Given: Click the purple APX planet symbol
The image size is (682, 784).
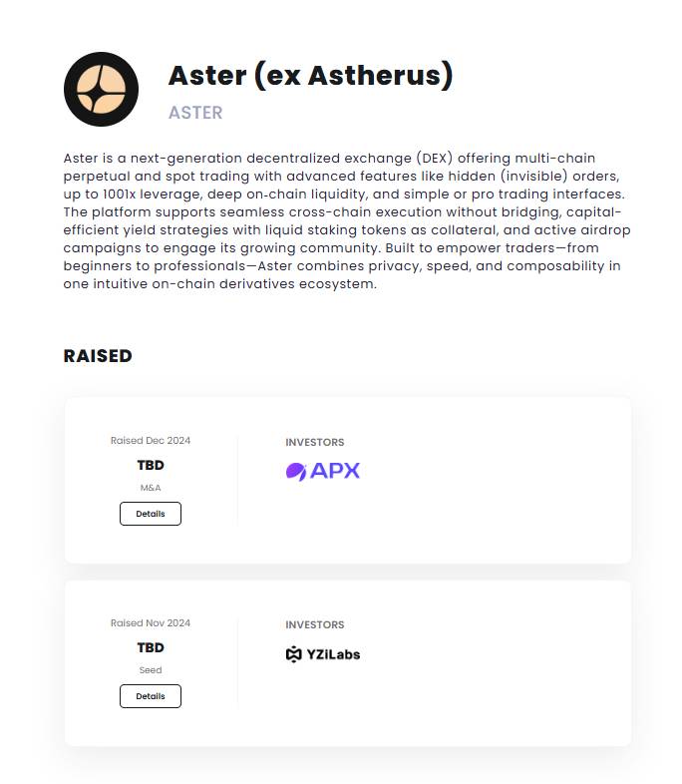Looking at the screenshot, I should point(296,472).
